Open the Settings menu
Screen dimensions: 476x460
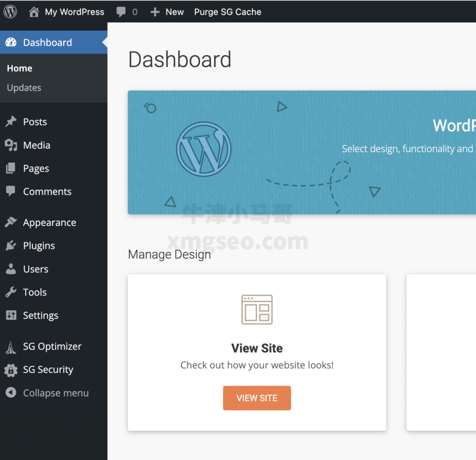point(54,315)
